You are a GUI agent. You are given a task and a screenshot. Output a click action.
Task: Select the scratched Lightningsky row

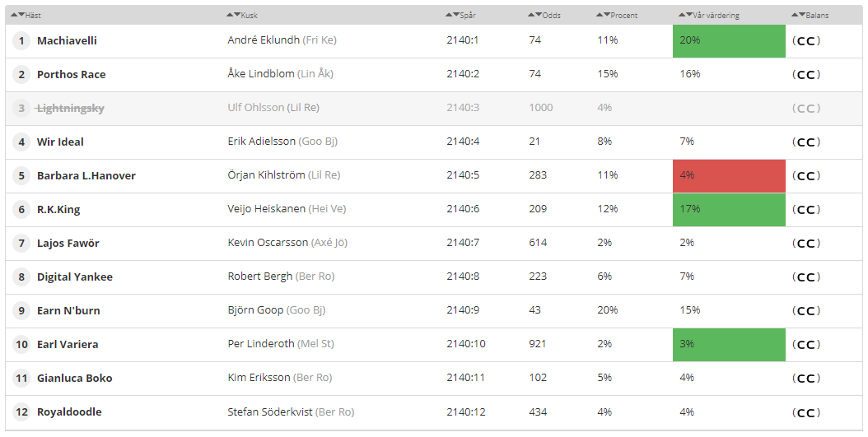click(x=434, y=109)
